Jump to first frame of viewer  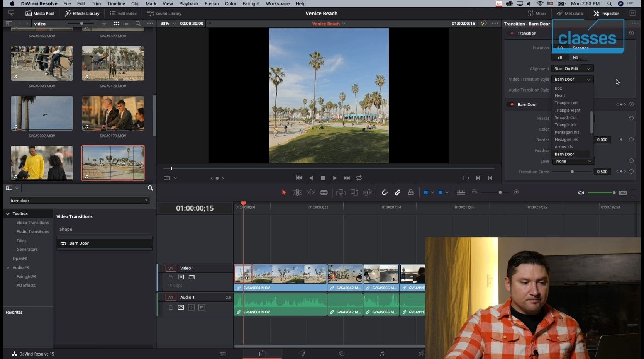[x=299, y=178]
